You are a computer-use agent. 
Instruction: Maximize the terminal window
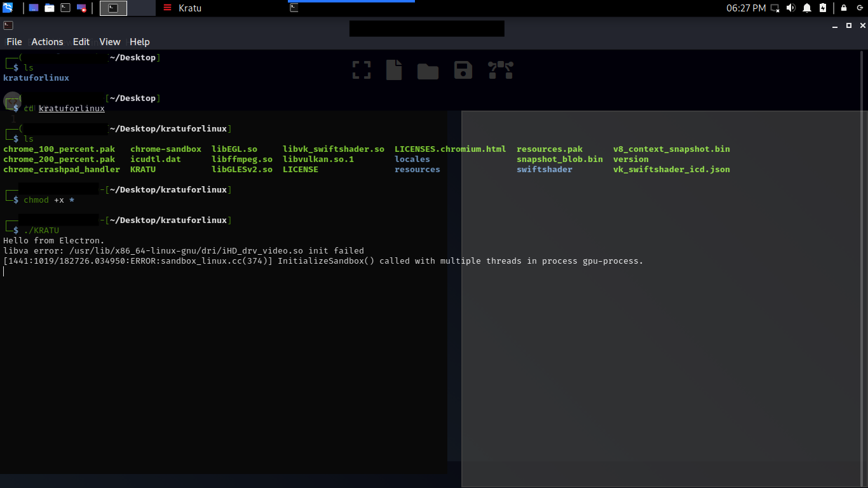[849, 25]
